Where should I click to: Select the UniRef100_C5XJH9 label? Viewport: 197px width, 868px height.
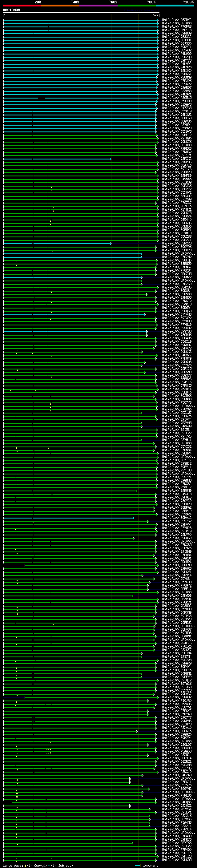pyautogui.click(x=177, y=101)
